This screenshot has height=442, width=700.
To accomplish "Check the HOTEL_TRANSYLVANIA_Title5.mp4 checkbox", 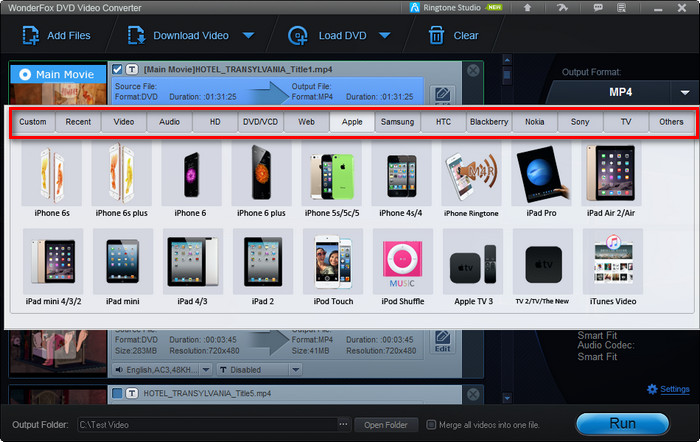I will (x=117, y=393).
